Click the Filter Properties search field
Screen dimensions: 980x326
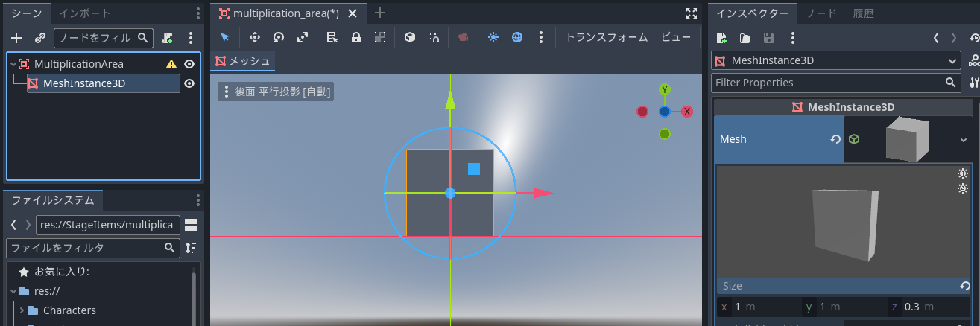coord(837,83)
